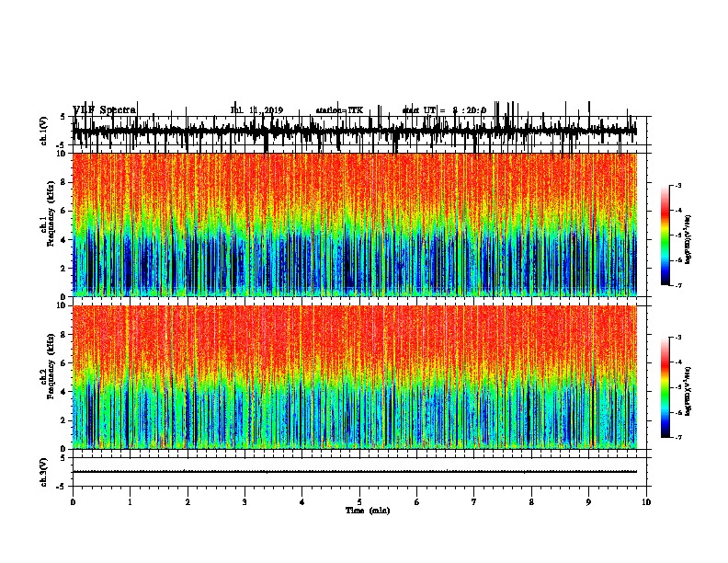The width and height of the screenshot is (728, 563).
Task: Click time axis tick label '3'
Action: [x=245, y=502]
